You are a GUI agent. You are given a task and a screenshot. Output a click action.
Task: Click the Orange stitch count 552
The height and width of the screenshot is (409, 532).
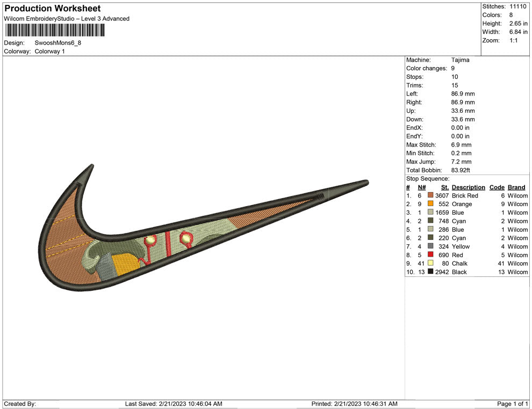tap(443, 204)
